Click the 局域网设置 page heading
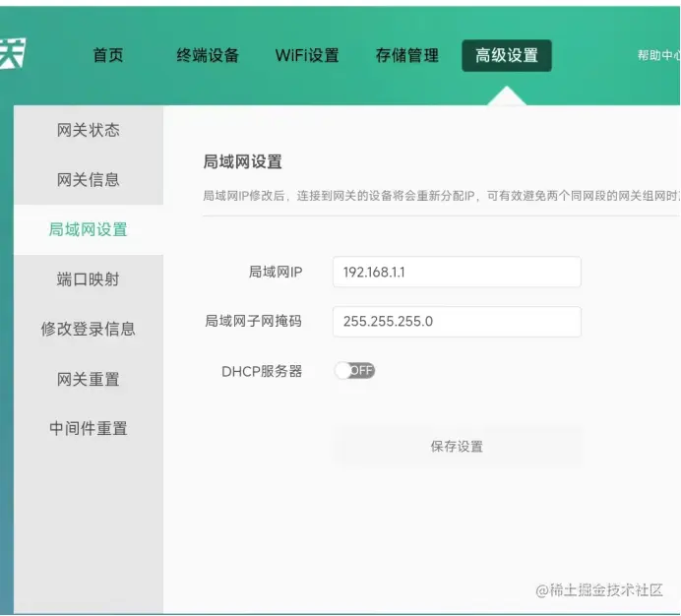This screenshot has height=616, width=681. (x=243, y=161)
